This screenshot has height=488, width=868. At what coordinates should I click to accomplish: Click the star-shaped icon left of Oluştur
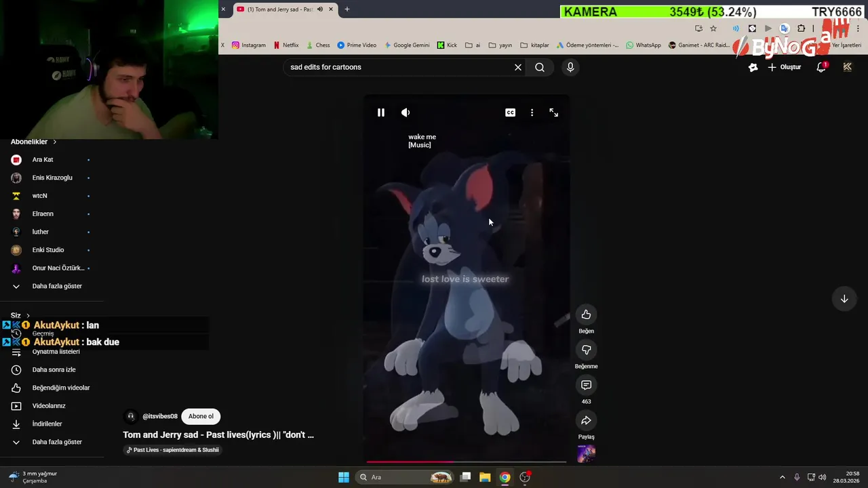753,67
